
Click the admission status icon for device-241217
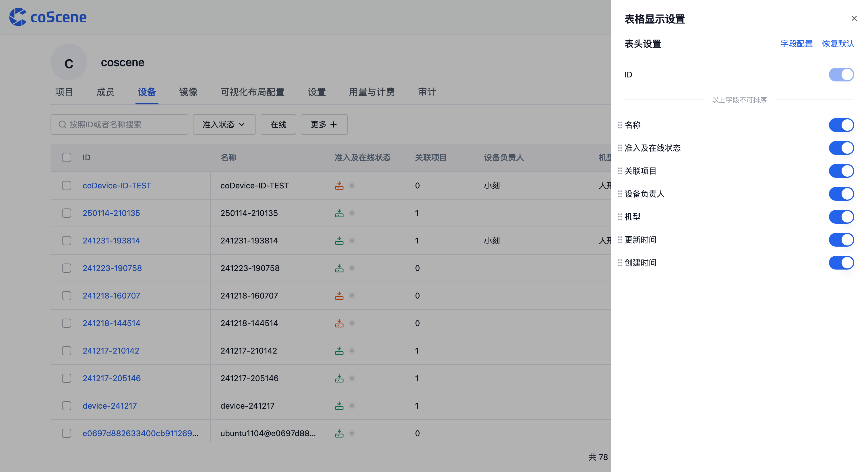[x=339, y=406]
